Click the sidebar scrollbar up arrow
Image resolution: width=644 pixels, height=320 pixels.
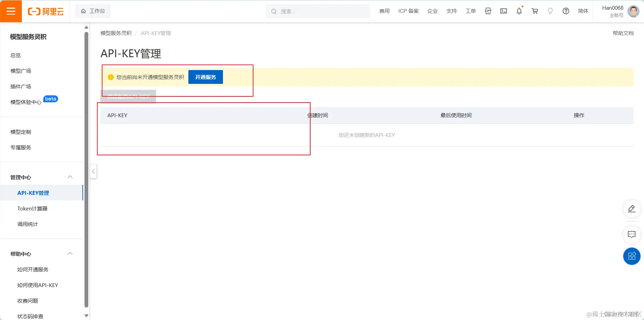point(87,27)
